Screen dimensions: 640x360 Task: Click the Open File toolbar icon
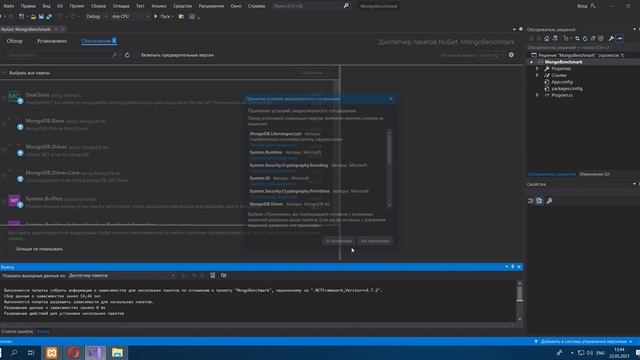click(33, 17)
